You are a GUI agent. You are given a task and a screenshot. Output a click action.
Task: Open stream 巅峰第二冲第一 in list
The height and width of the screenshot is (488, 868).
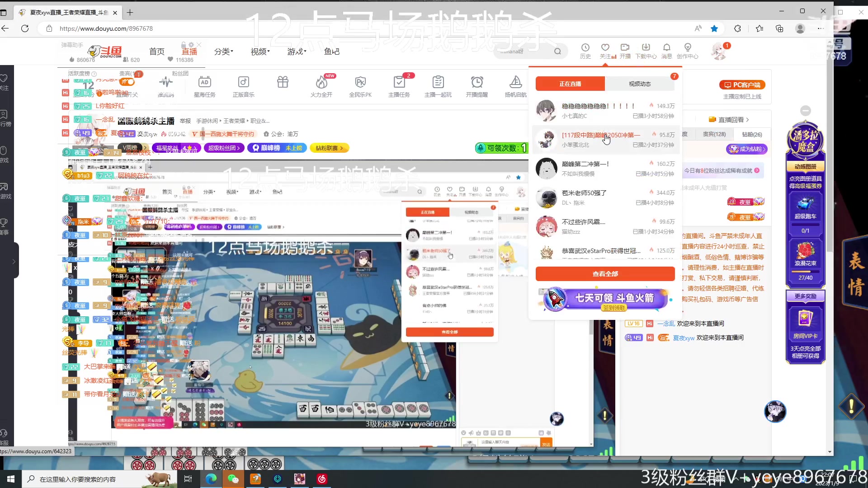point(605,169)
